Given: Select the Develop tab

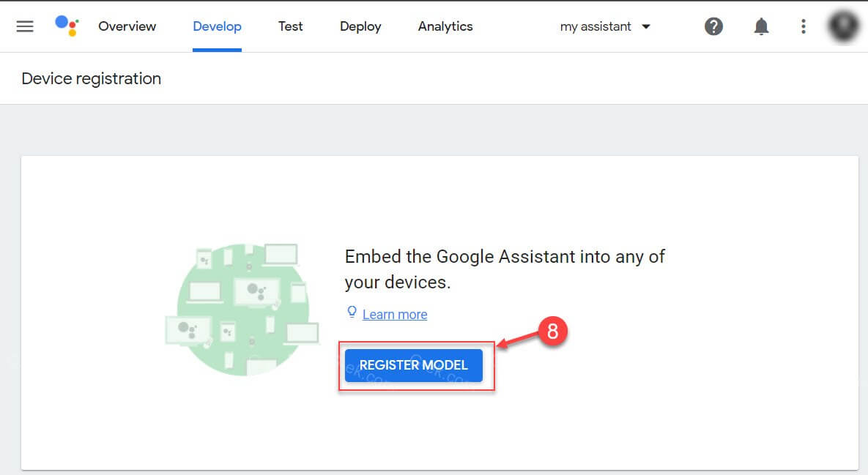Looking at the screenshot, I should pyautogui.click(x=217, y=26).
